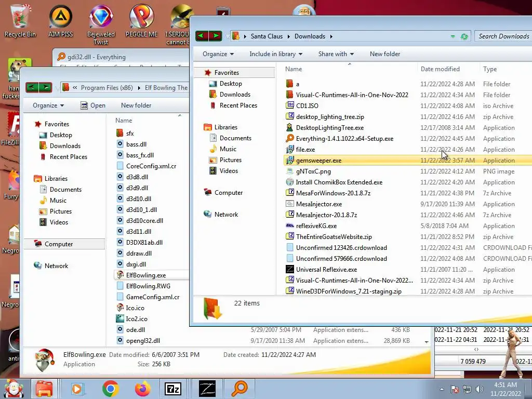
Task: Select Unconfirmed 123426.crdownload file
Action: (341, 248)
